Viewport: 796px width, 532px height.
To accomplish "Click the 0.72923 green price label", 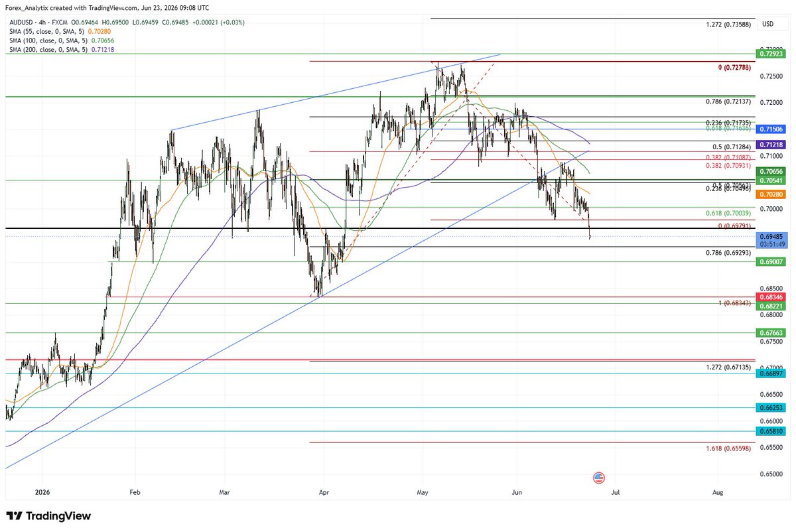I will [771, 53].
